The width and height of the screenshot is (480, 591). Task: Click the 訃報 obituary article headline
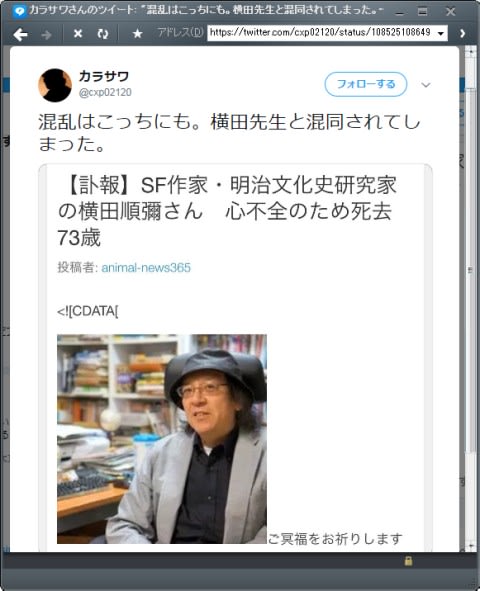227,211
